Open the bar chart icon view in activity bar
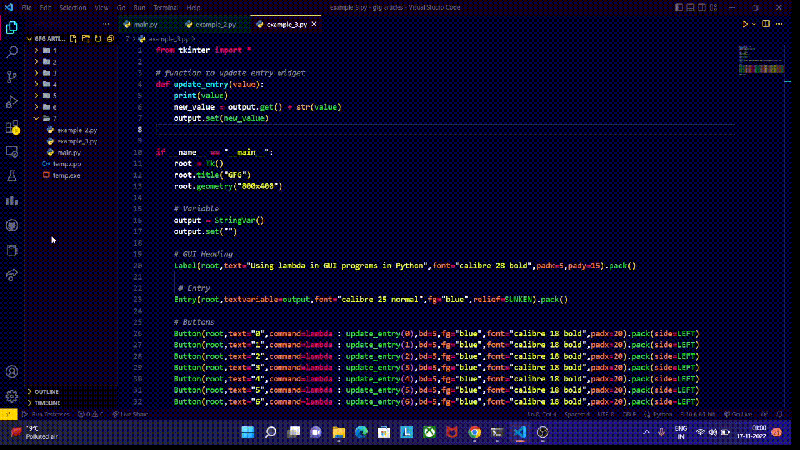The height and width of the screenshot is (450, 800). click(12, 201)
